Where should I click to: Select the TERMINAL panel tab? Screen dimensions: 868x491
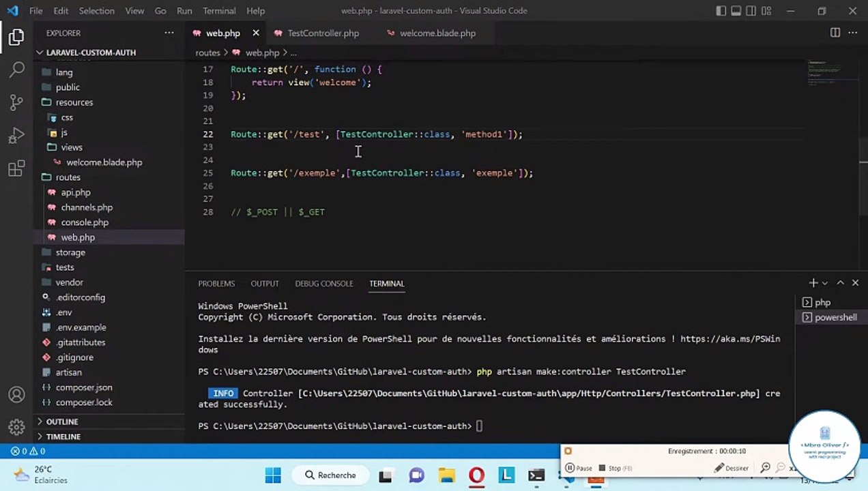[x=387, y=284]
